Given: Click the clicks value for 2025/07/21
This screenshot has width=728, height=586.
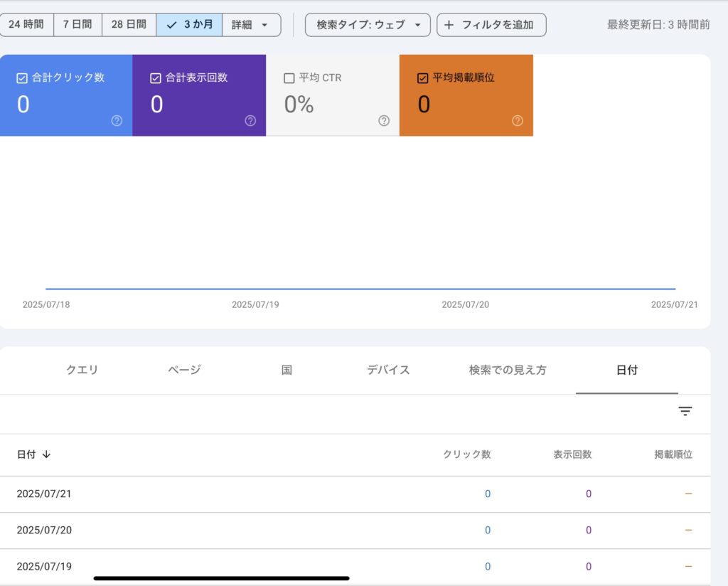Looking at the screenshot, I should point(488,494).
